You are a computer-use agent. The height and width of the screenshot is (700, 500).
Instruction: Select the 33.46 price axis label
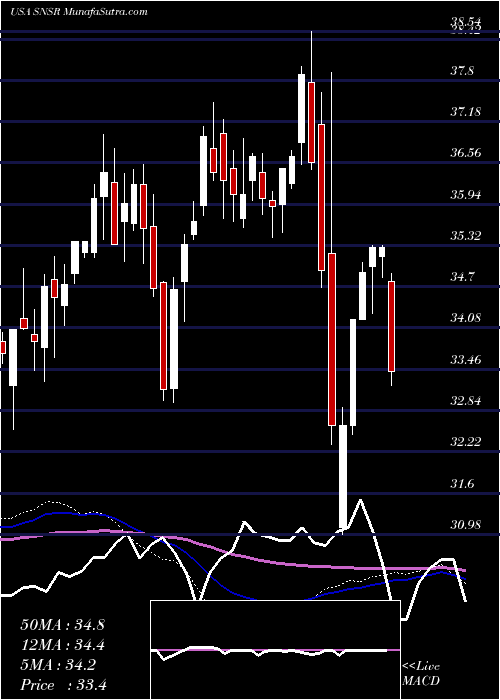coord(466,359)
